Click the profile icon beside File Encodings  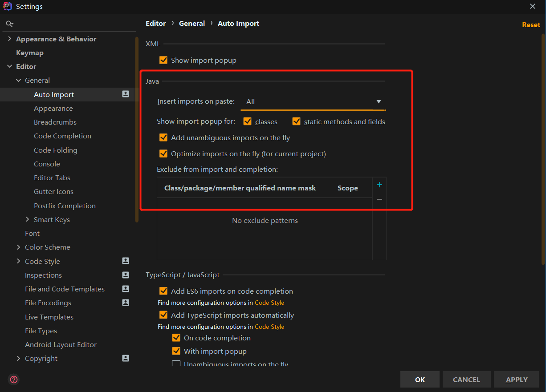click(x=126, y=303)
